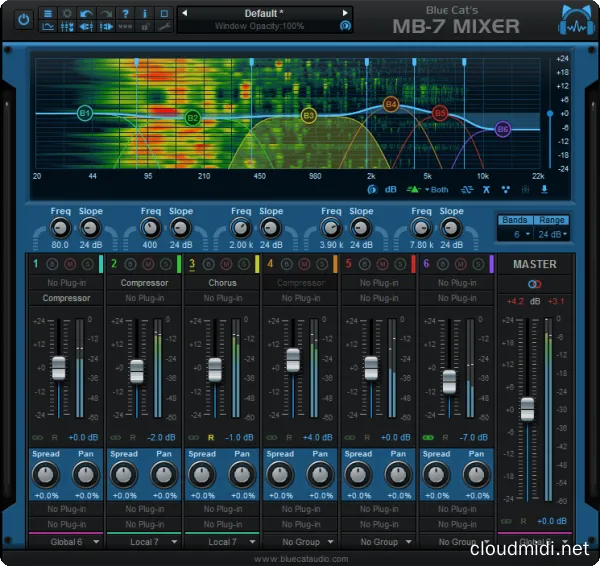Click the undo arrow icon
This screenshot has height=566, width=600.
click(x=87, y=14)
